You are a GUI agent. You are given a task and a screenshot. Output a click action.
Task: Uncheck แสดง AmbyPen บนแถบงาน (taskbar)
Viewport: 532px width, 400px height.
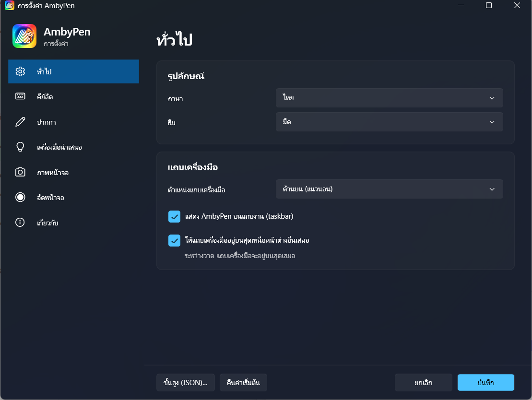[x=175, y=216]
